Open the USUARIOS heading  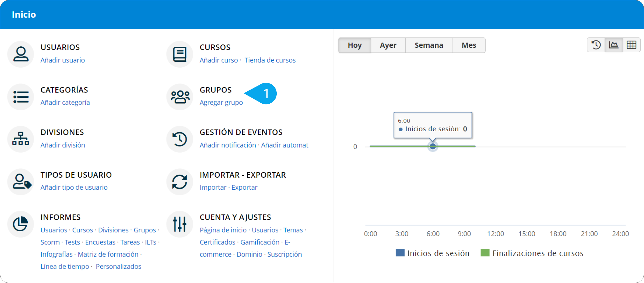[60, 47]
